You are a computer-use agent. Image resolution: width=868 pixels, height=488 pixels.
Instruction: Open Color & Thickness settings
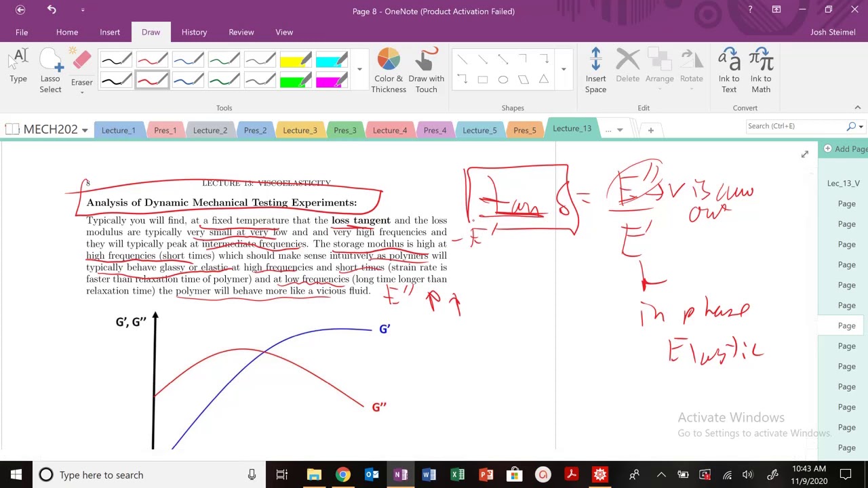coord(389,70)
